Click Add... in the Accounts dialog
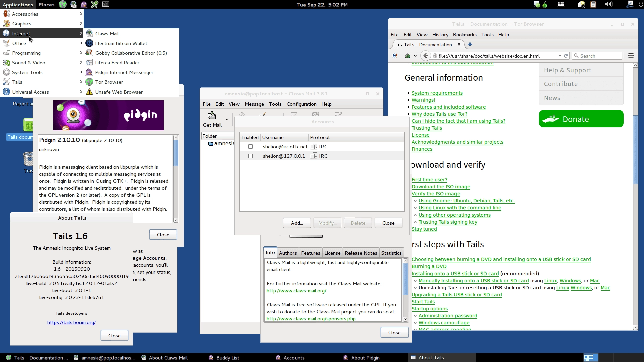The height and width of the screenshot is (362, 644). (297, 223)
